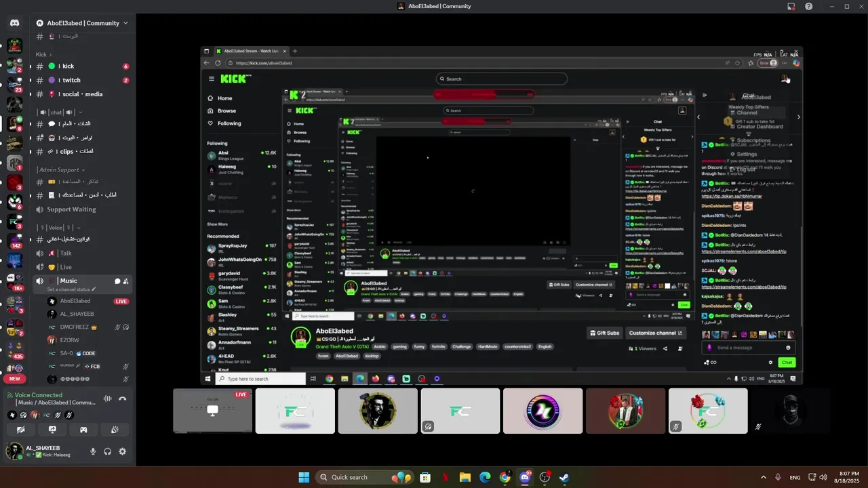868x488 pixels.
Task: Open the Discord inbox icon in the title bar
Action: point(791,6)
